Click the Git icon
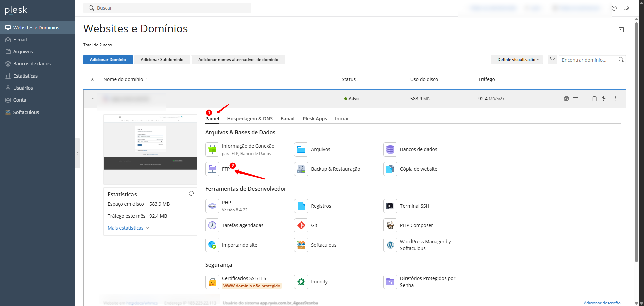The width and height of the screenshot is (644, 306). pyautogui.click(x=301, y=225)
